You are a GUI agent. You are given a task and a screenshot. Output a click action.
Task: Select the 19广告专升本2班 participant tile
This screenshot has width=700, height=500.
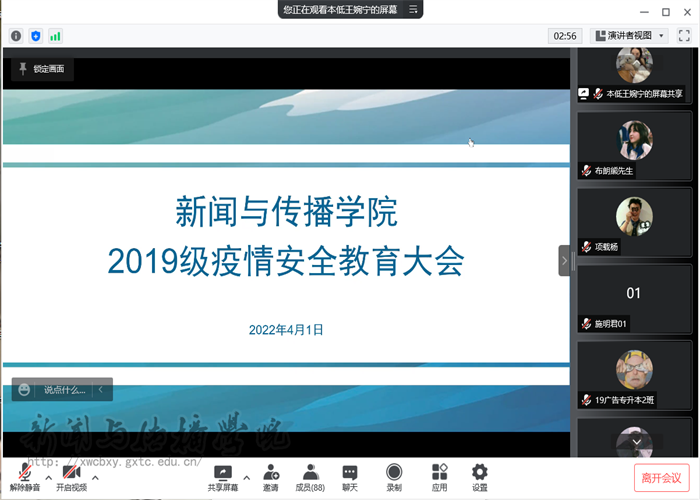[x=634, y=375]
